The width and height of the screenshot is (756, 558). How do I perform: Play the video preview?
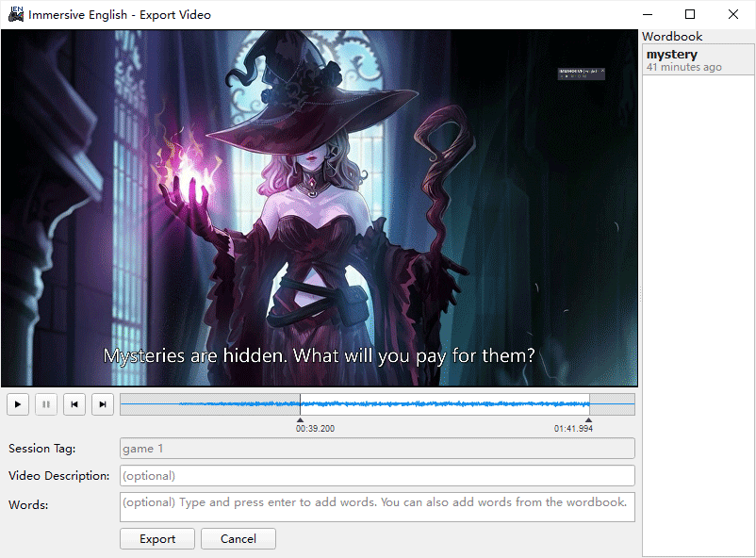click(x=17, y=403)
